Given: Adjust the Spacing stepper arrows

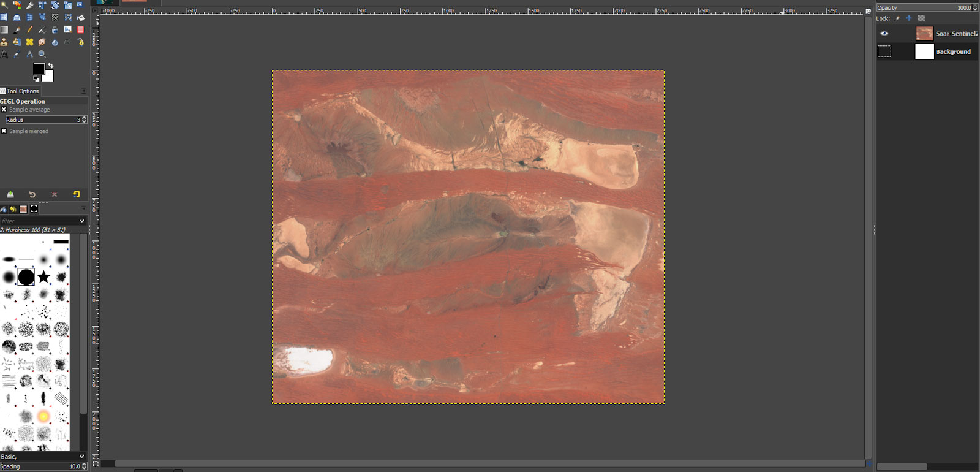Looking at the screenshot, I should pyautogui.click(x=84, y=466).
